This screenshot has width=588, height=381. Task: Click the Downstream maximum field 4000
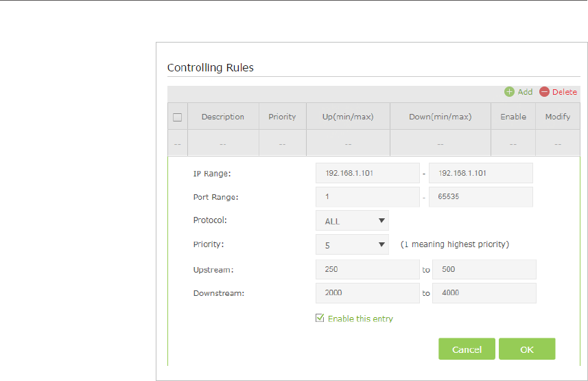(484, 293)
